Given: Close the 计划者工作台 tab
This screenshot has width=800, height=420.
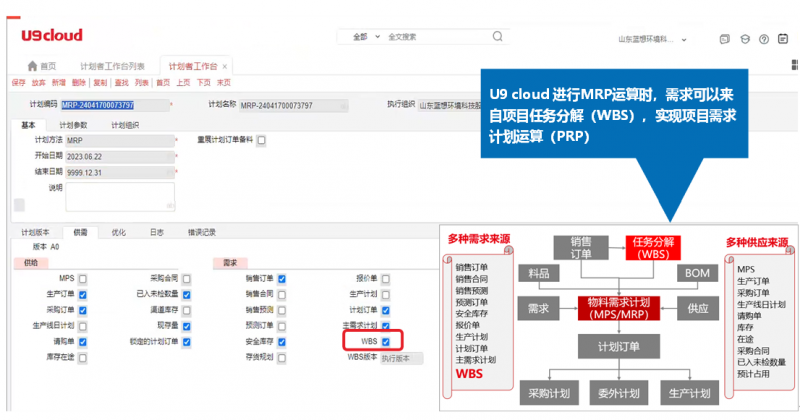Looking at the screenshot, I should [224, 66].
